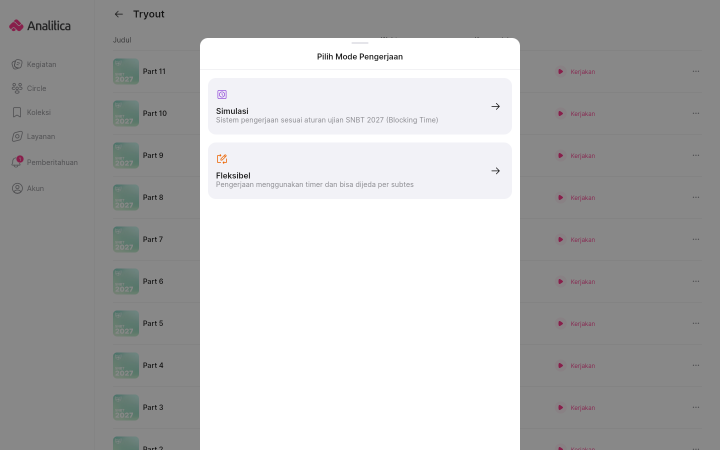Click the Analitica logo
This screenshot has height=450, width=720.
(x=40, y=26)
